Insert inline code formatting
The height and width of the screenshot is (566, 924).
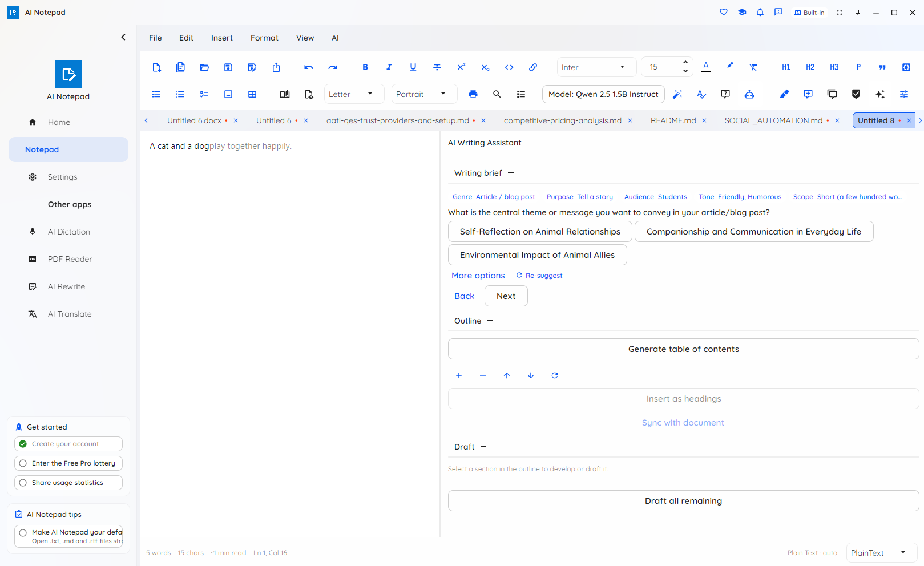click(x=509, y=67)
